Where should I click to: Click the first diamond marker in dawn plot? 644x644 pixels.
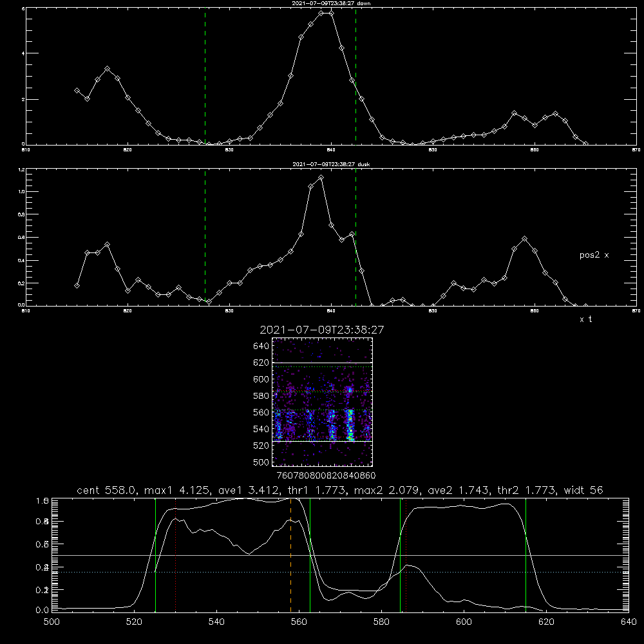[77, 90]
